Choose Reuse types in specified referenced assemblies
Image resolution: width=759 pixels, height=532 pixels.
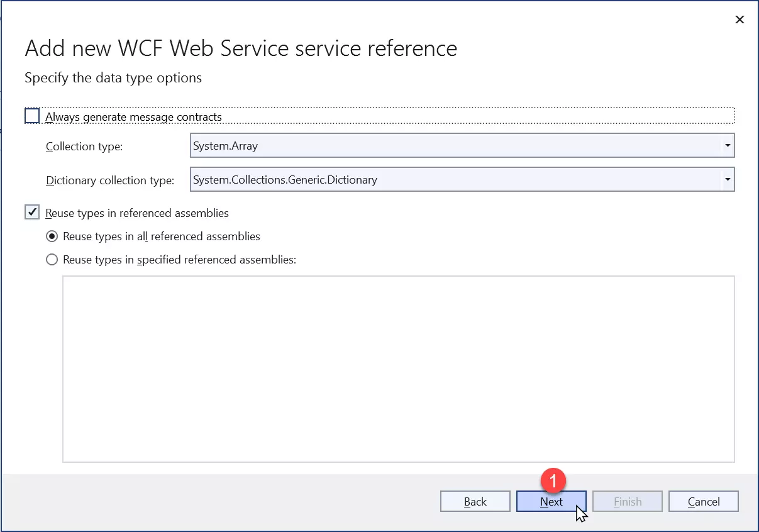[x=53, y=259]
